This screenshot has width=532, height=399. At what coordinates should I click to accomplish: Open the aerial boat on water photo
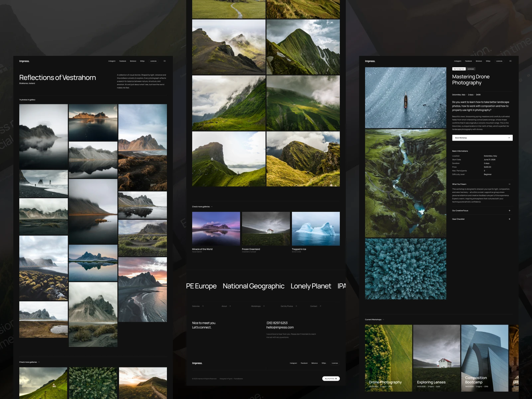(x=406, y=98)
